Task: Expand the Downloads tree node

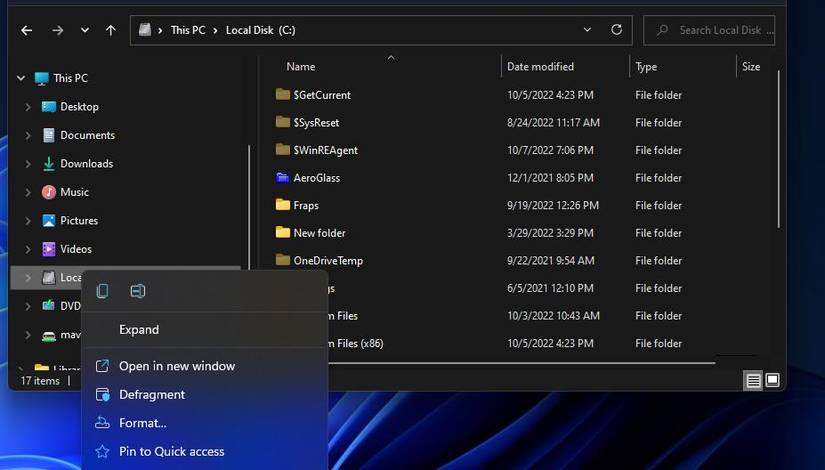Action: click(28, 164)
